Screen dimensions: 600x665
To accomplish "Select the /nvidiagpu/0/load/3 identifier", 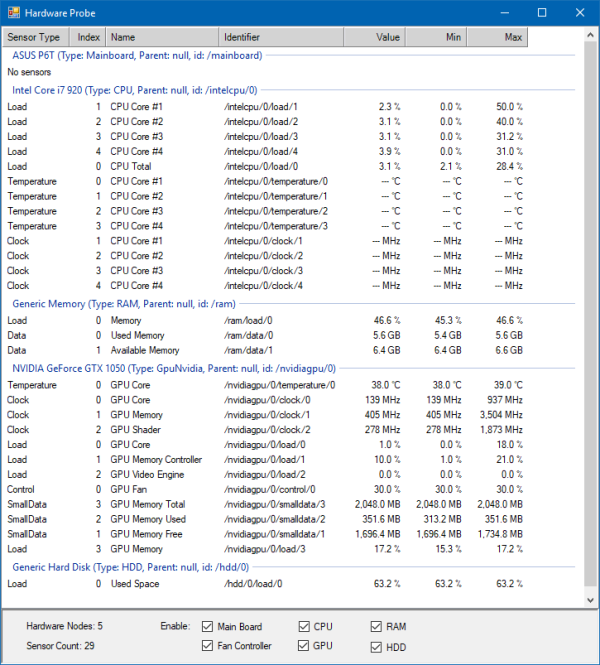I will pyautogui.click(x=265, y=549).
